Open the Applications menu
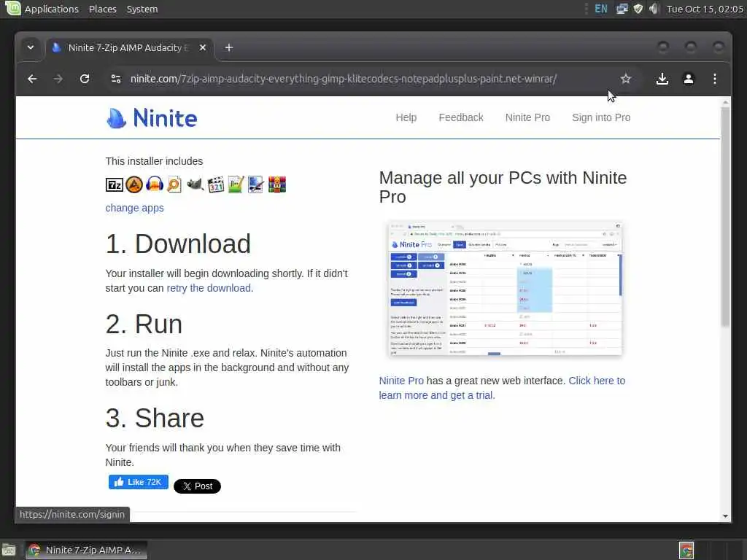 [52, 9]
